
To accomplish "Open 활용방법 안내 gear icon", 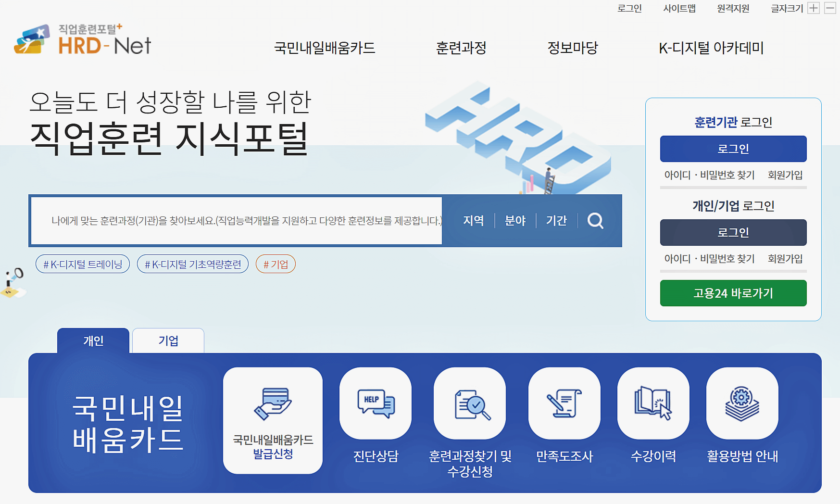I will 742,403.
